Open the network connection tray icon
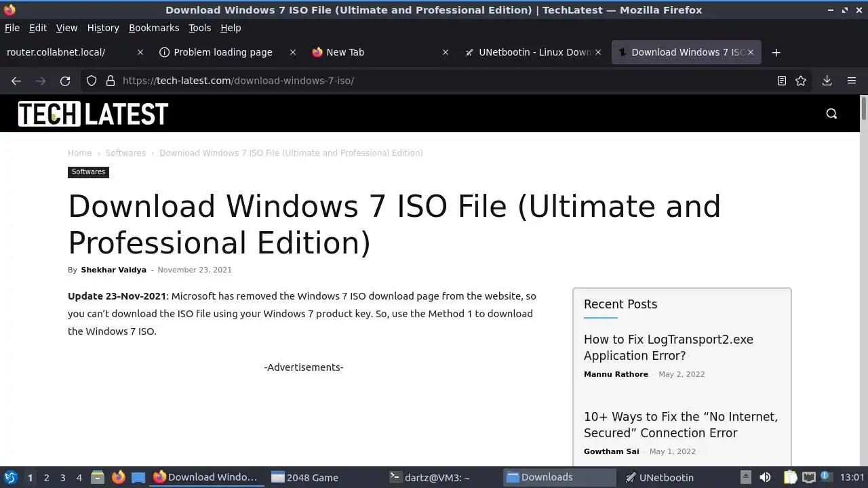Image resolution: width=868 pixels, height=488 pixels. coord(808,477)
